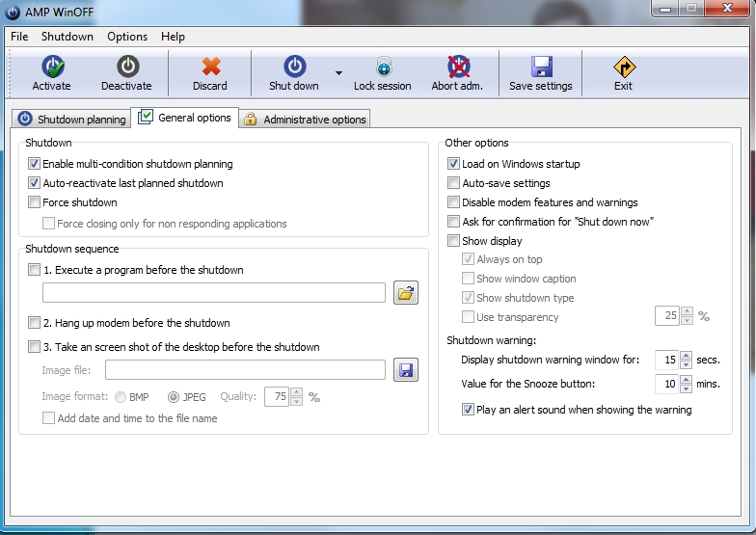Decrease shutdown warning display seconds
The width and height of the screenshot is (756, 535).
687,364
